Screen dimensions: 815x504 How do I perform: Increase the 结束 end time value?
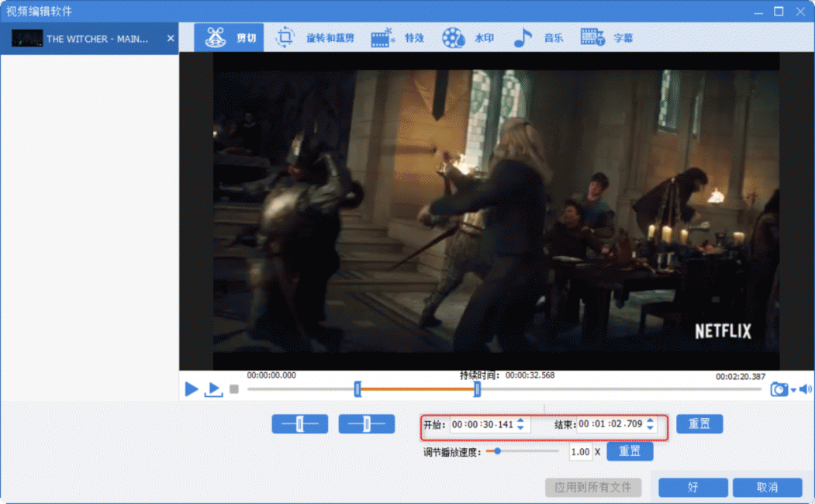[x=650, y=420]
